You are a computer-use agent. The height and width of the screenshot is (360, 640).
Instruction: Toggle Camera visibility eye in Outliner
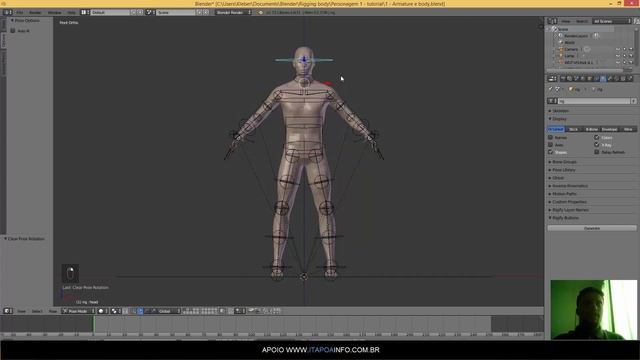(618, 49)
